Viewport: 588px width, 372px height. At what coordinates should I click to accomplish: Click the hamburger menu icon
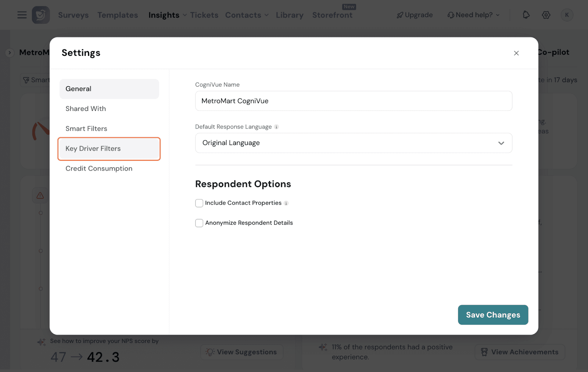(22, 15)
